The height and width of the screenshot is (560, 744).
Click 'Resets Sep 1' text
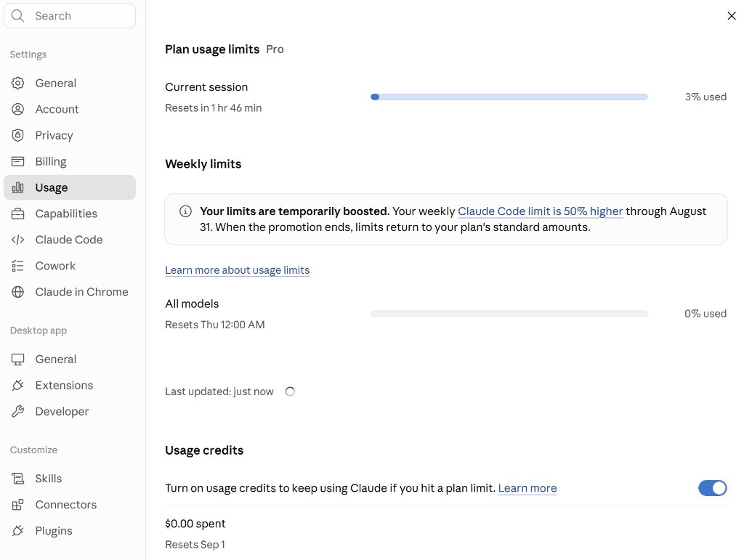point(195,545)
